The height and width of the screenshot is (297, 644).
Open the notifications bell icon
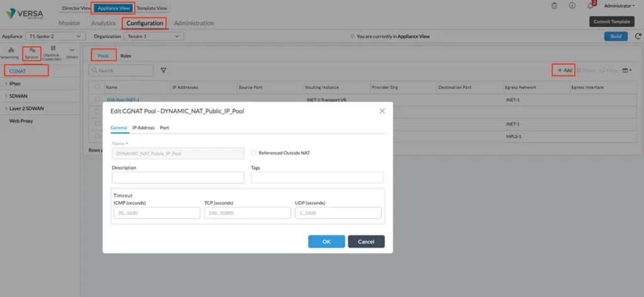(590, 6)
